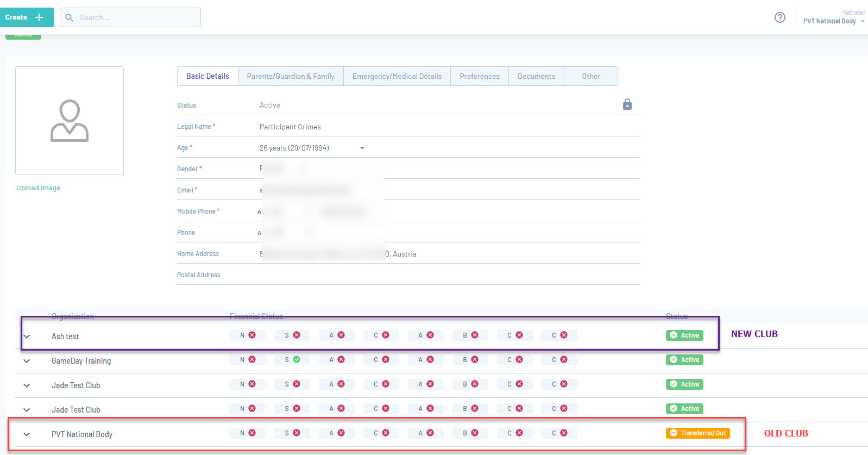The width and height of the screenshot is (868, 455).
Task: Expand the Ash test organisation row
Action: tap(27, 336)
